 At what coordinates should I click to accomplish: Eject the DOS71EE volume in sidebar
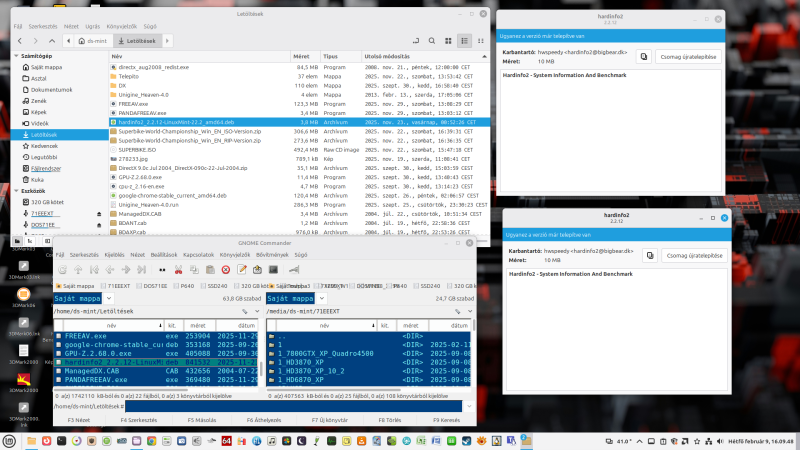pos(99,225)
